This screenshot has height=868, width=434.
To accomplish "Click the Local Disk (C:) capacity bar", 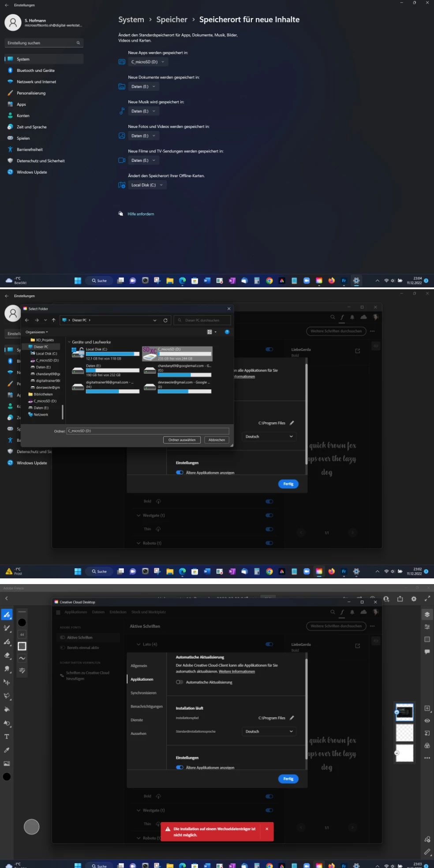I will pos(112,354).
